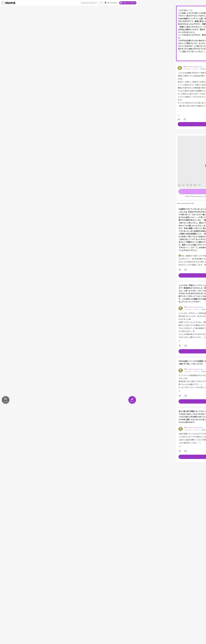
Task: Open Ma's avatar on the 品川☆誕上映 answer
Action: pyautogui.click(x=180, y=429)
